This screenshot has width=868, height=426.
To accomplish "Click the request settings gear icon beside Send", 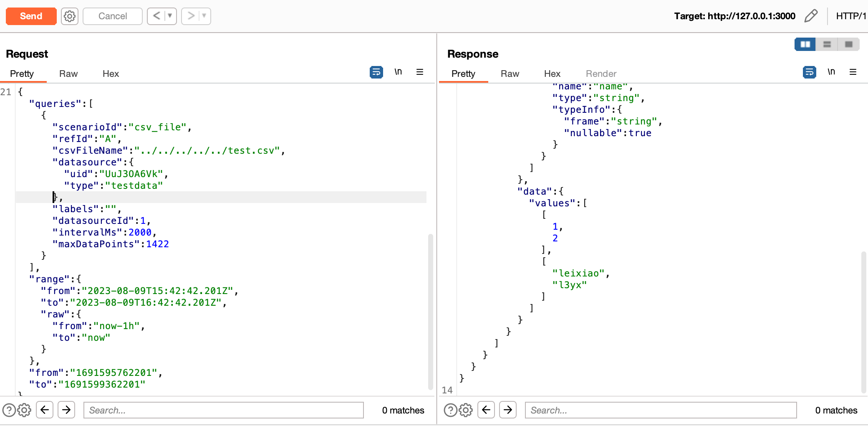I will click(70, 16).
